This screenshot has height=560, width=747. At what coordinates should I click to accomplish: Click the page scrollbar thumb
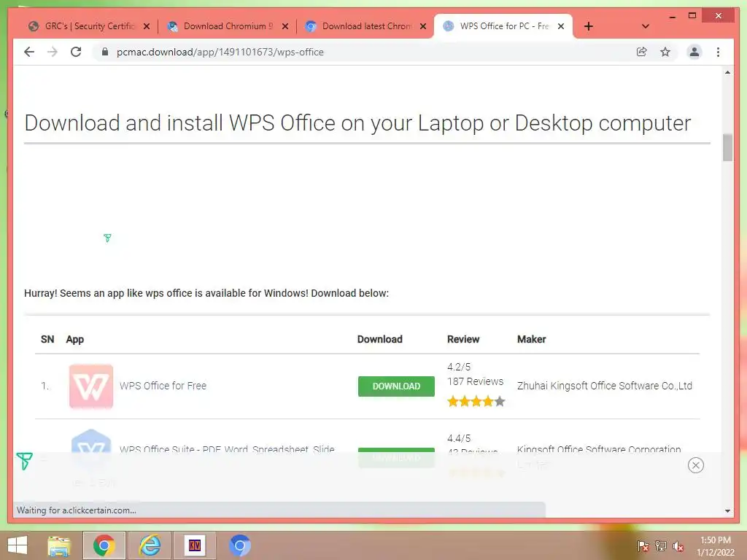coord(727,147)
